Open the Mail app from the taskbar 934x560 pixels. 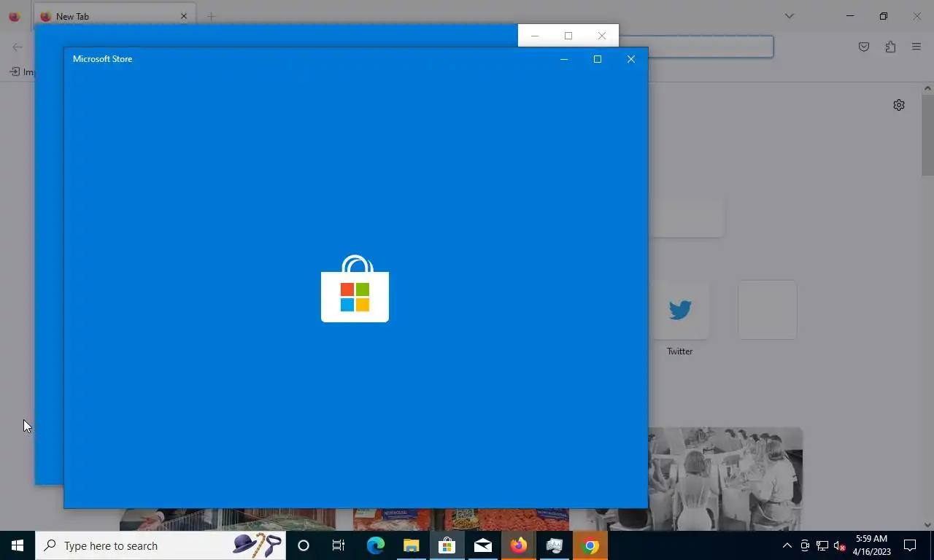[482, 545]
